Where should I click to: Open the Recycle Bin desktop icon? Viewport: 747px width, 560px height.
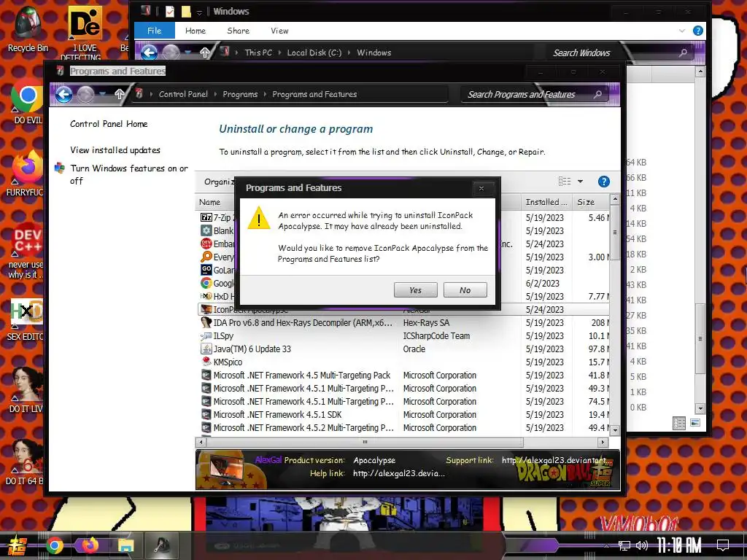28,29
